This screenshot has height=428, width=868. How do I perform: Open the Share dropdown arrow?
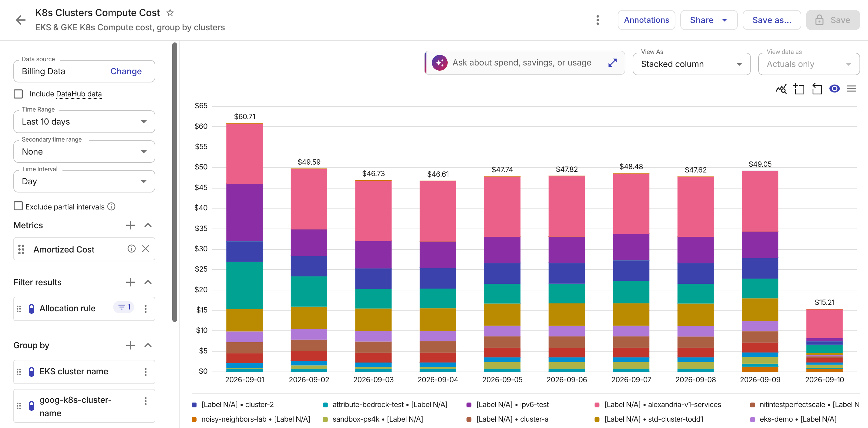(x=725, y=20)
